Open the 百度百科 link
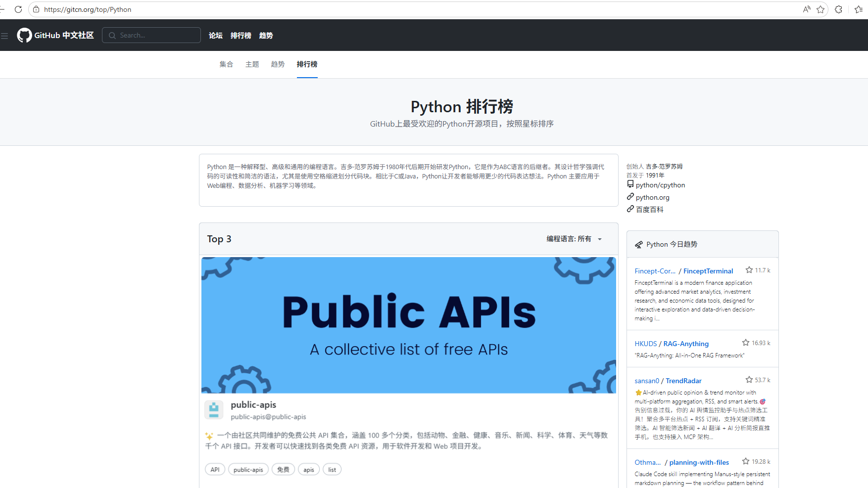Image resolution: width=868 pixels, height=488 pixels. 650,210
